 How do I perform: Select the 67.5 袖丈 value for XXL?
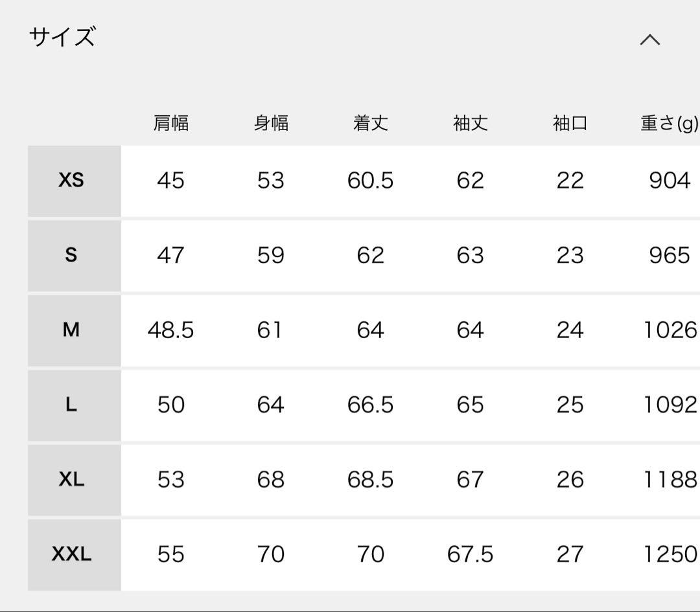click(469, 554)
